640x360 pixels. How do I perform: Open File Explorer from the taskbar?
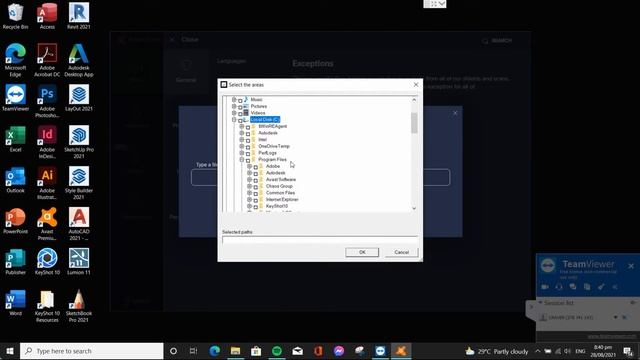(235, 351)
